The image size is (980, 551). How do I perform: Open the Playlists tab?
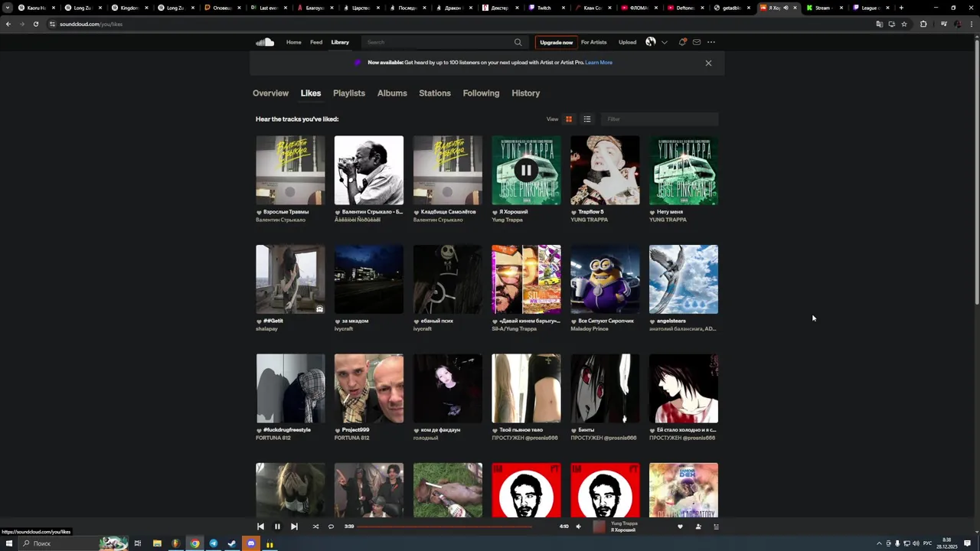pos(349,93)
